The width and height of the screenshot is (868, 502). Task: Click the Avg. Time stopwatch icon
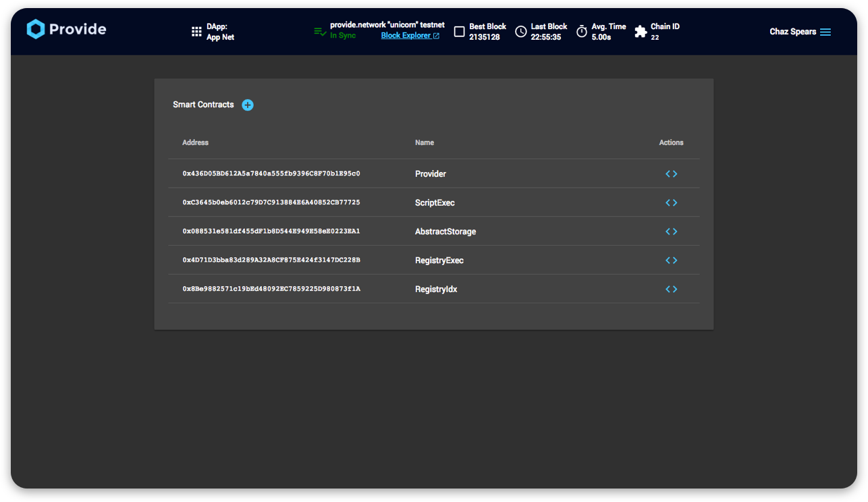click(x=582, y=32)
